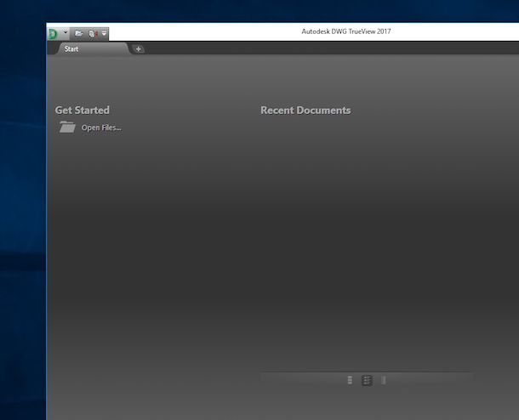
Task: Open the DWG TrueView application menu logo
Action: pyautogui.click(x=53, y=34)
